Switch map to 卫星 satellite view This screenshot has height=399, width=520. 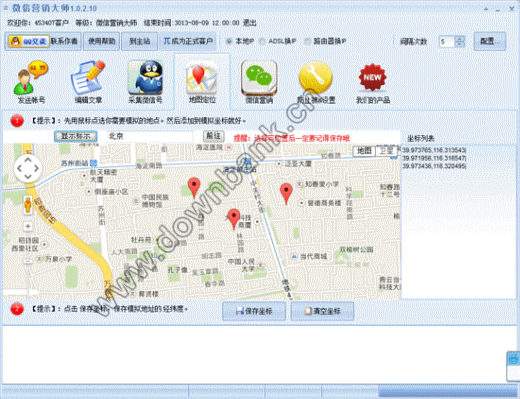387,151
